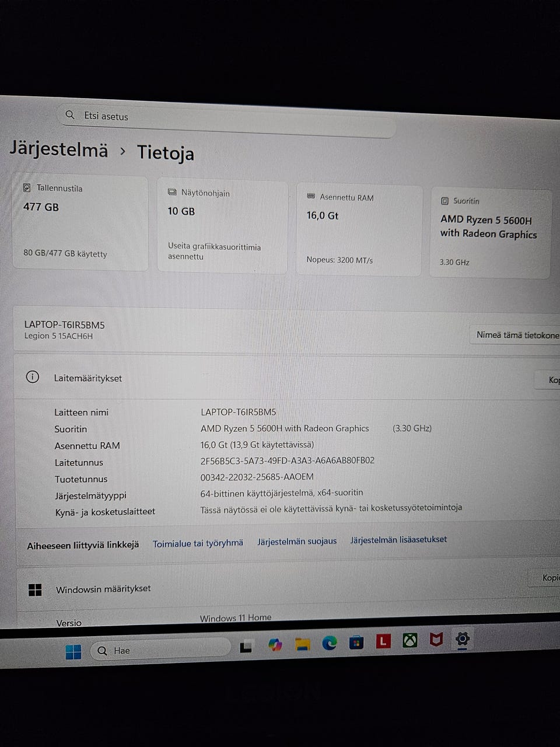Click the 00342-22032-25685-AAOEM product ID value
560x747 pixels.
(257, 477)
